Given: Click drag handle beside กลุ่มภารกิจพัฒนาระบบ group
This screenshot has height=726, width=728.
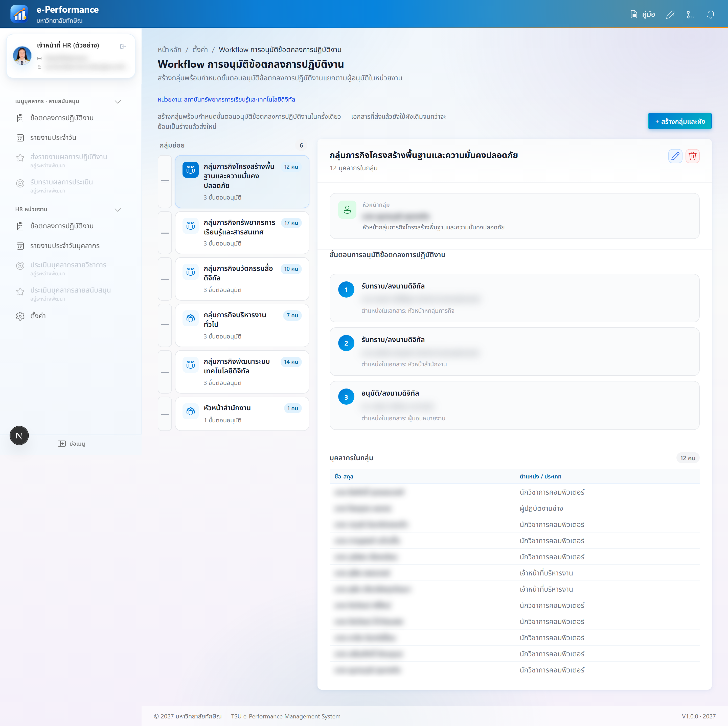Looking at the screenshot, I should coord(165,372).
